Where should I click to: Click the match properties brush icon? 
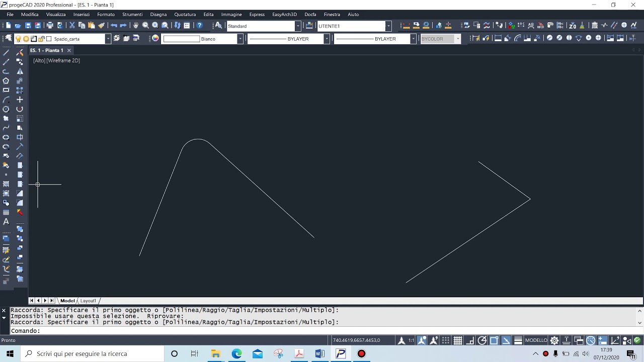[101, 25]
